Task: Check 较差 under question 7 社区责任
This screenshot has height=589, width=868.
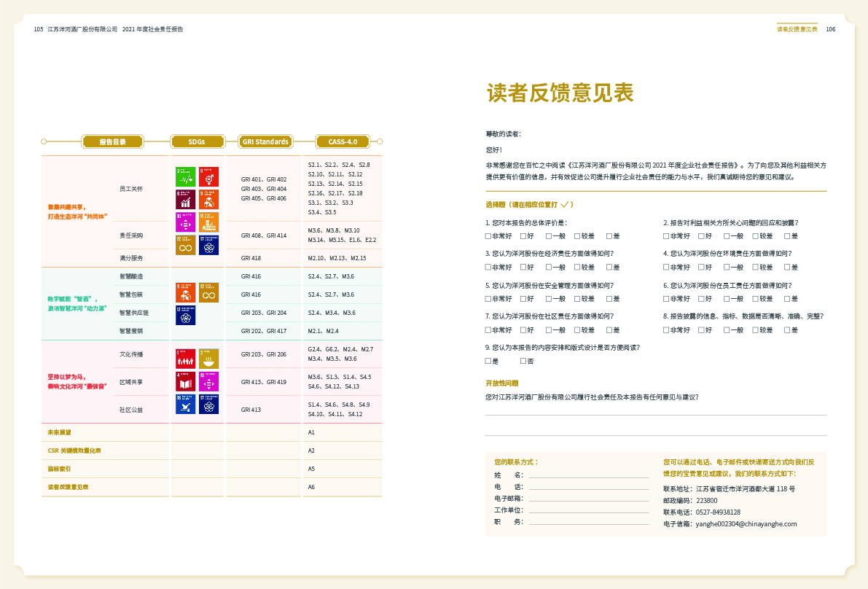Action: (576, 330)
